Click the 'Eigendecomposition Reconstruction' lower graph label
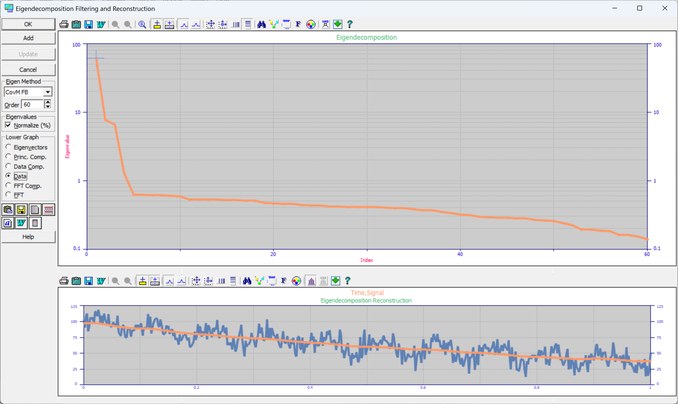Viewport: 678px width, 404px height. 366,301
